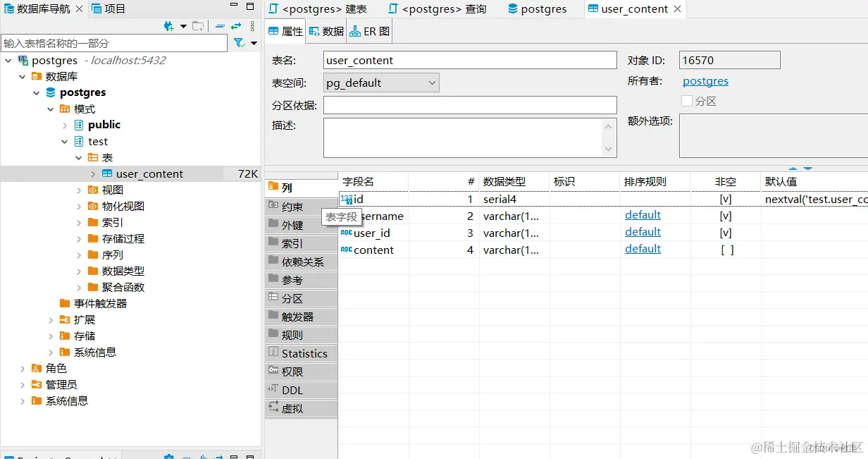Open the dropdown arrow next to new connection icon
Screen dimensions: 868x459
[x=183, y=26]
